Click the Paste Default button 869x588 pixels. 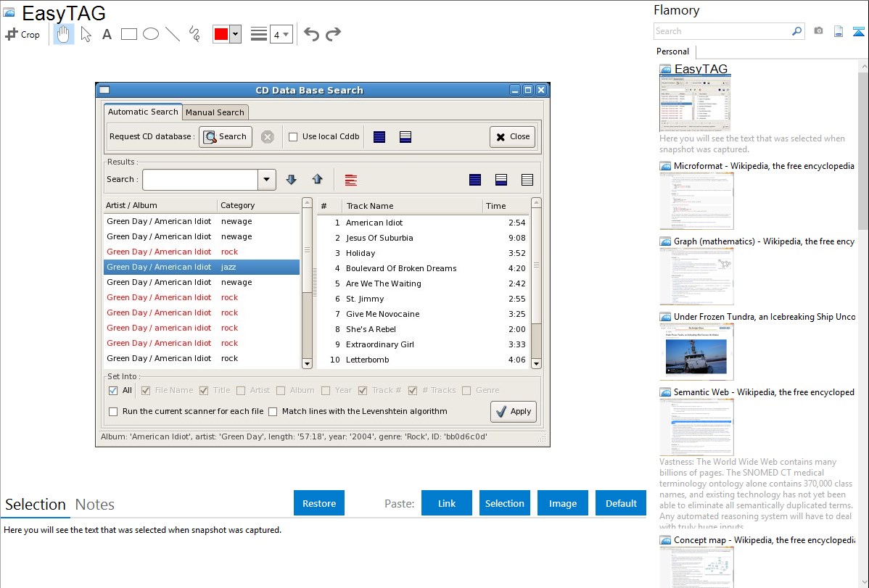click(x=621, y=503)
